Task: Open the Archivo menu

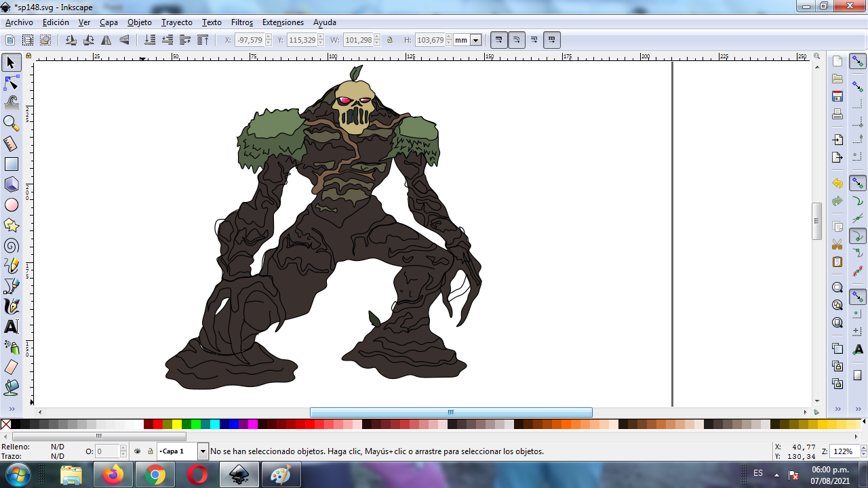Action: click(x=19, y=22)
